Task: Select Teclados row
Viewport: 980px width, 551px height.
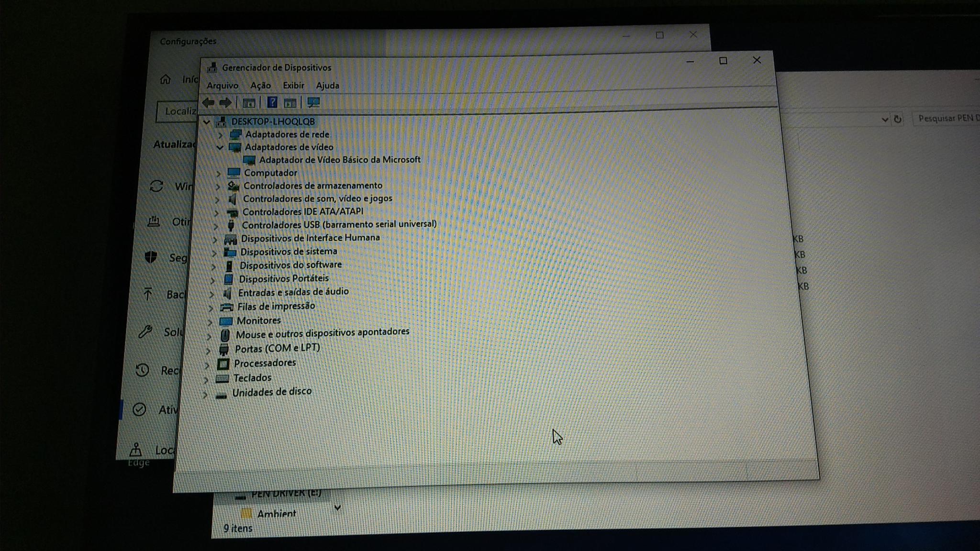Action: [x=252, y=378]
